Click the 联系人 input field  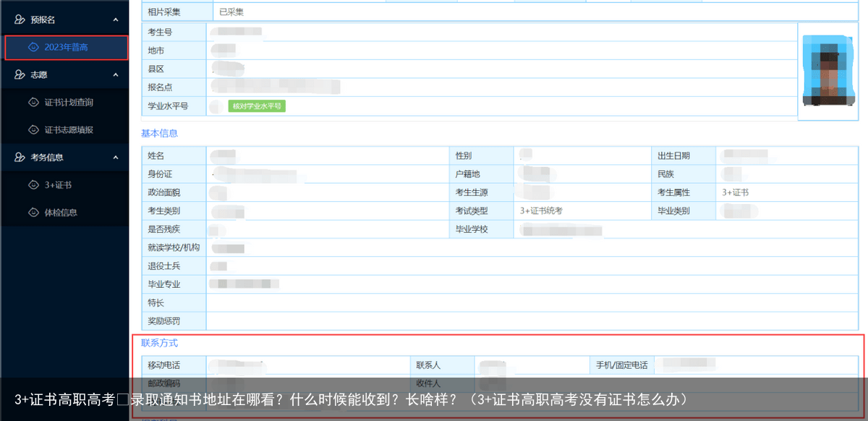(532, 365)
